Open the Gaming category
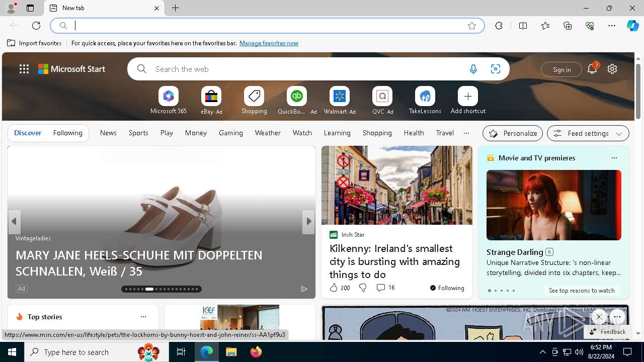The height and width of the screenshot is (362, 644). point(231,133)
